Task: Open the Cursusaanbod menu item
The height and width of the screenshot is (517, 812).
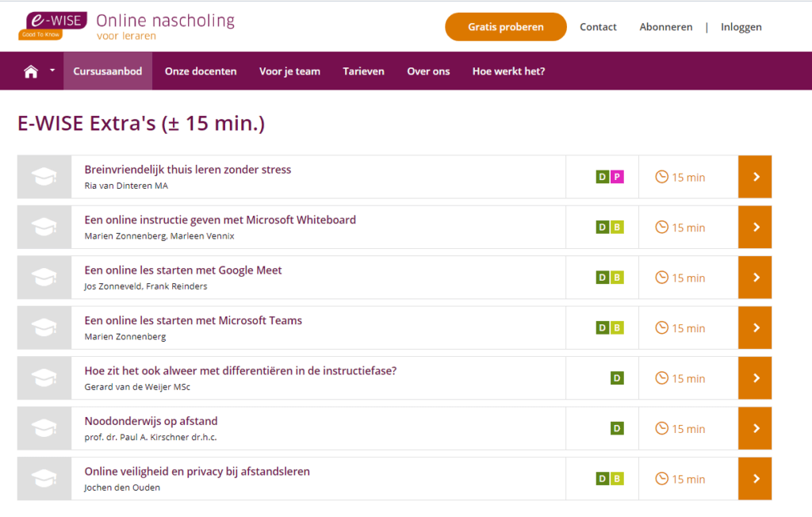Action: tap(108, 71)
